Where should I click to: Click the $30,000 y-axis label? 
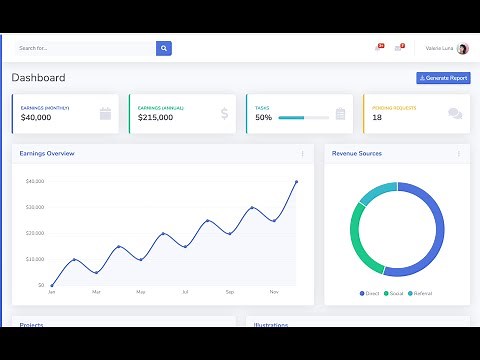tap(35, 207)
